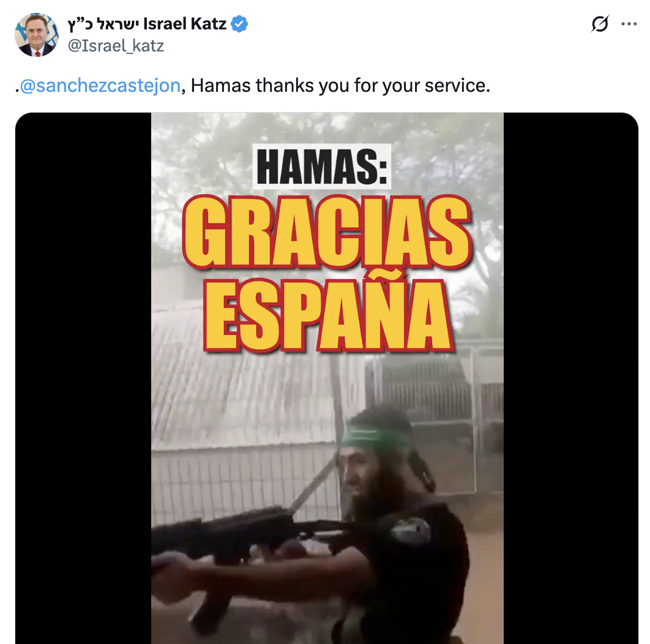The width and height of the screenshot is (650, 644).
Task: Play the embedded video in the post
Action: click(327, 378)
